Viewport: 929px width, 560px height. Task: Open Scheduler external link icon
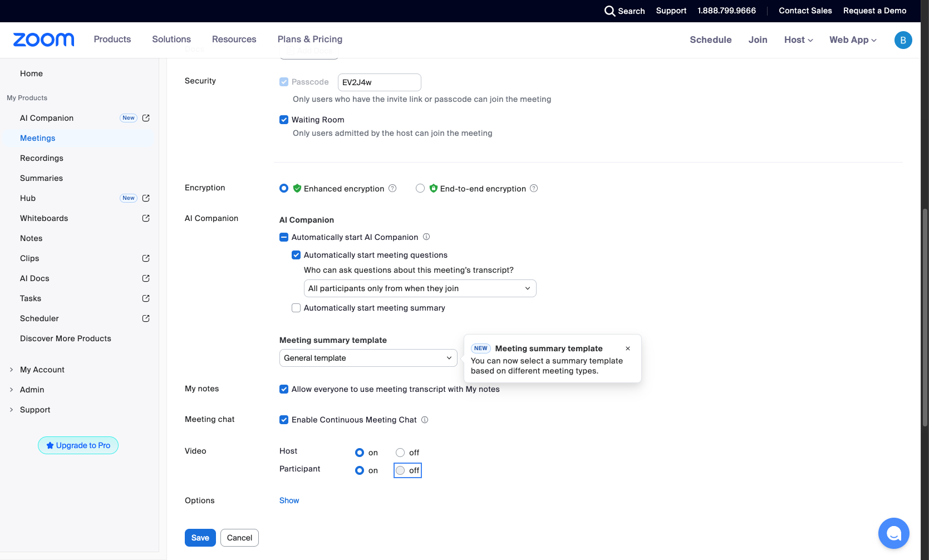click(x=146, y=318)
